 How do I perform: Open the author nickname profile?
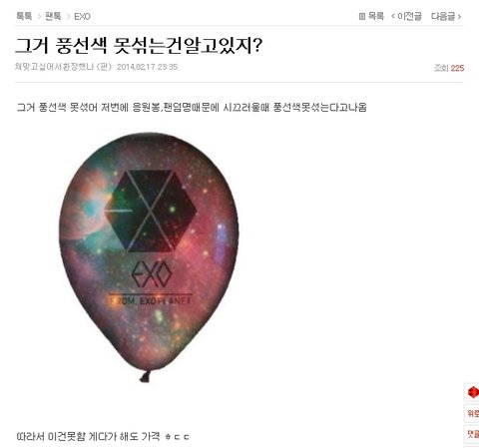pyautogui.click(x=54, y=67)
